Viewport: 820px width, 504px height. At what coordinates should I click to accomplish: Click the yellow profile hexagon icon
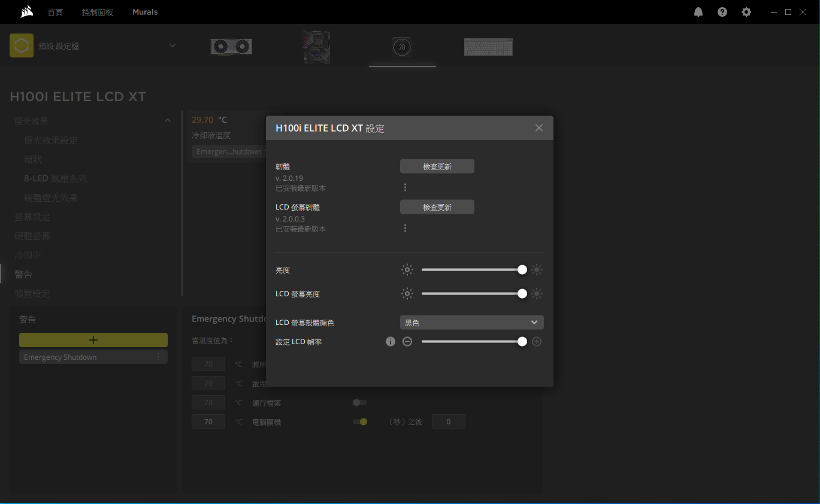(22, 45)
